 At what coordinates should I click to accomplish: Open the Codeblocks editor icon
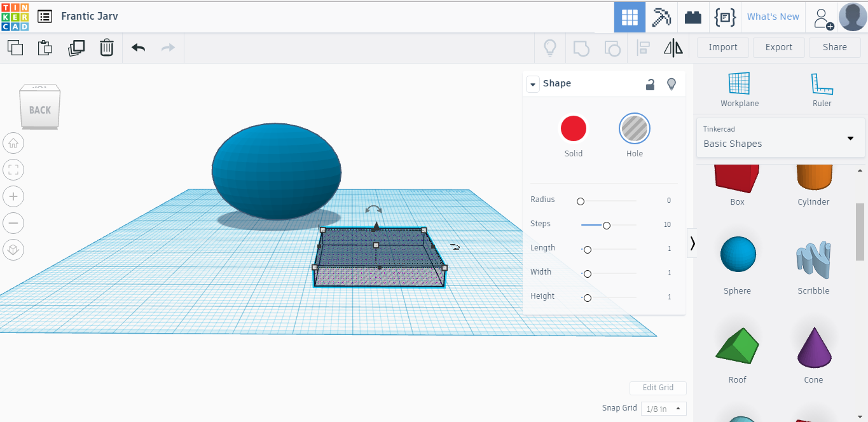725,17
